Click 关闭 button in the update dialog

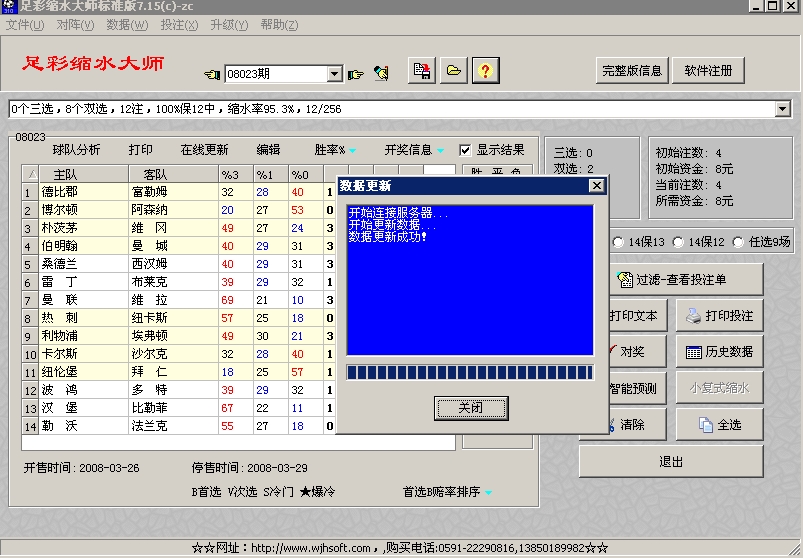click(470, 407)
